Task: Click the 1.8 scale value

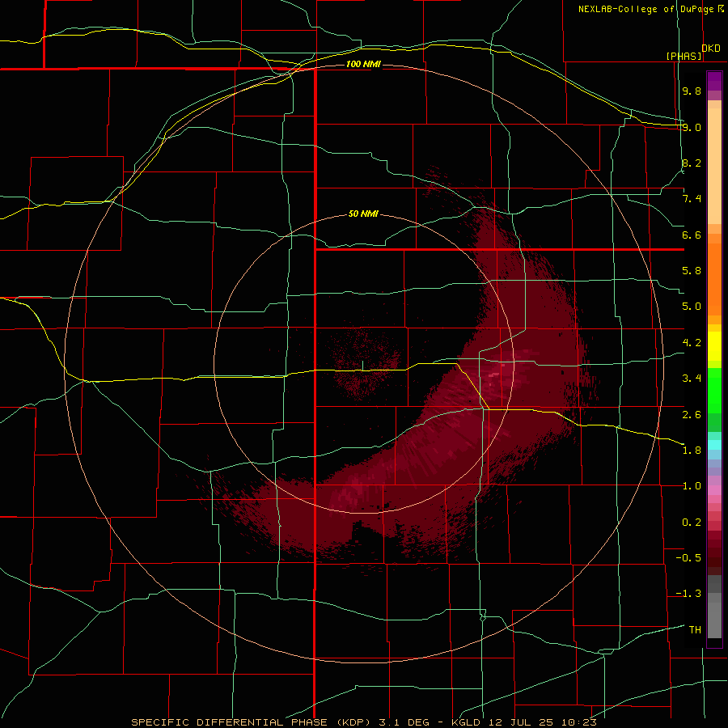Action: [x=692, y=451]
